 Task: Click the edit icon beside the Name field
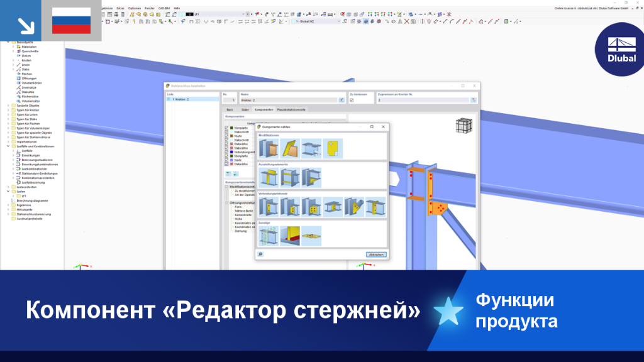click(x=341, y=100)
